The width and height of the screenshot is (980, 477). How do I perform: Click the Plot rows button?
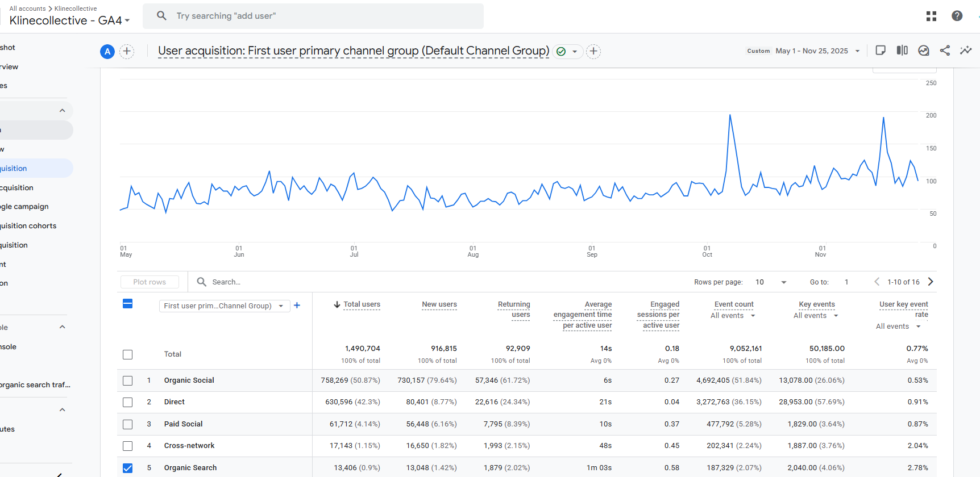(x=150, y=282)
